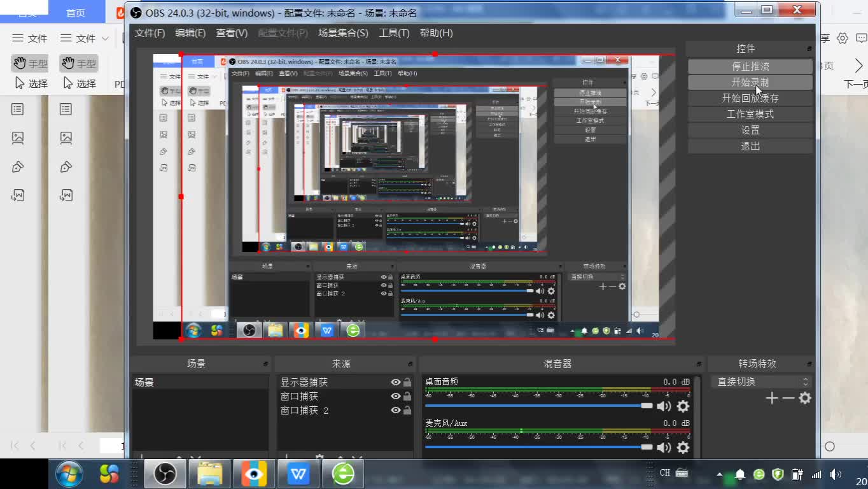Select the 显示器捕获 source row
This screenshot has width=868, height=489.
[x=346, y=382]
